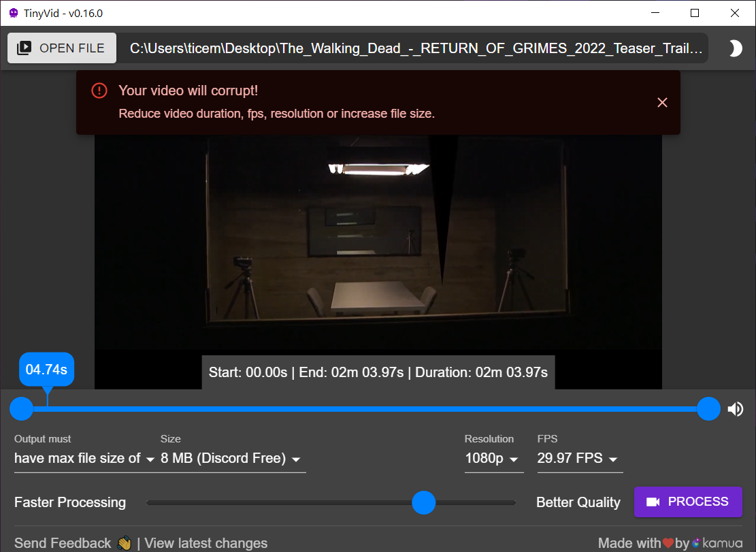Dismiss the video corrupt warning
Viewport: 756px width, 552px height.
click(663, 102)
